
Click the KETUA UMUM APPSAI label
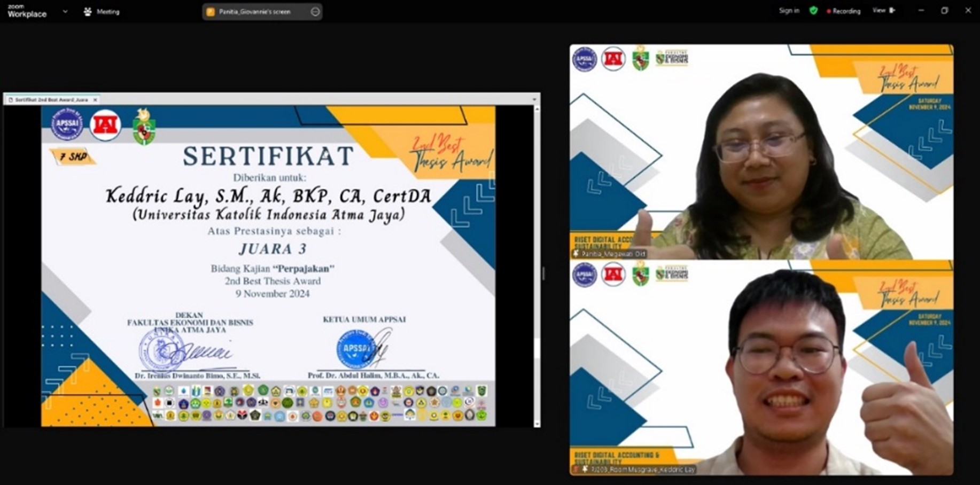[x=364, y=319]
